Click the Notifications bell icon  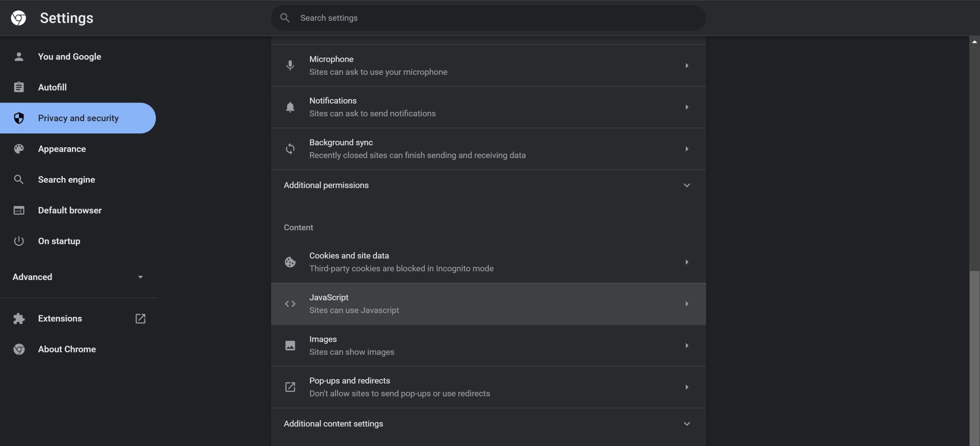click(x=290, y=107)
